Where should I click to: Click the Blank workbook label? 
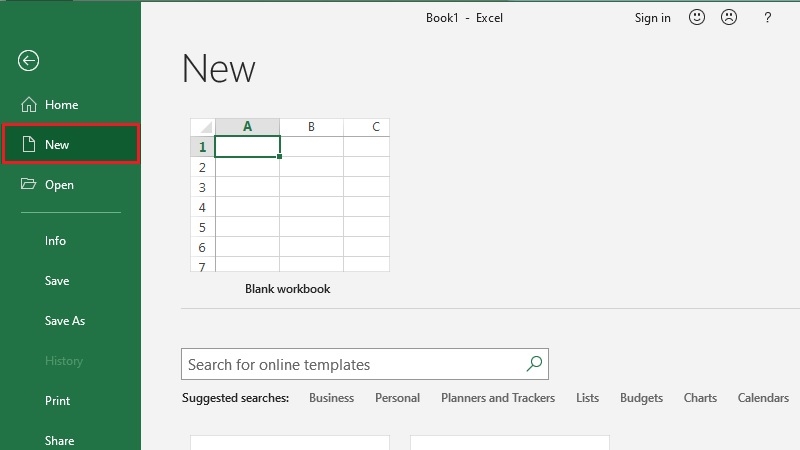[288, 289]
